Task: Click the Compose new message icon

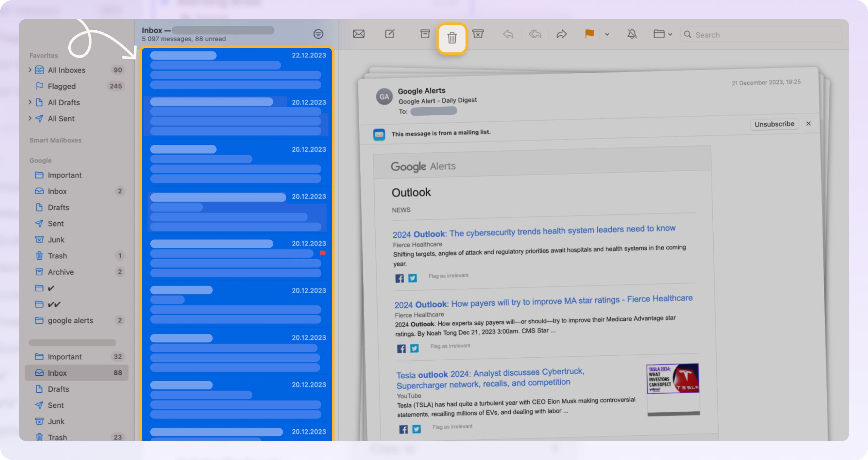Action: (x=390, y=34)
